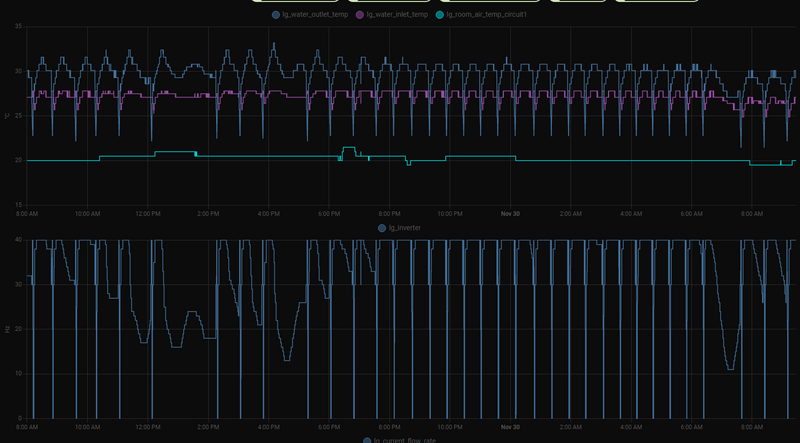Click 6:00 PM label under inverter chart

[329, 427]
